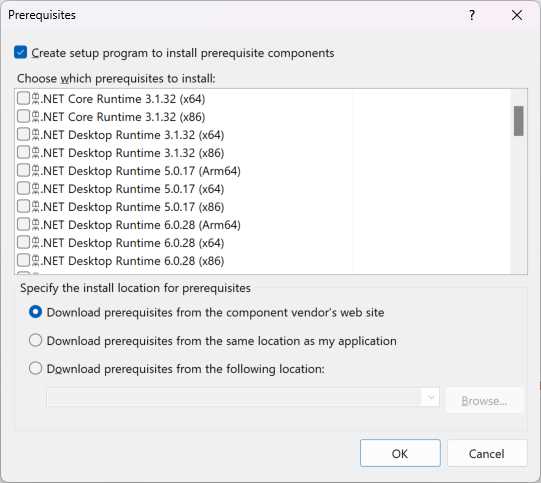
Task: Check .NET Core Runtime 3.1.32 (x86)
Action: (23, 116)
